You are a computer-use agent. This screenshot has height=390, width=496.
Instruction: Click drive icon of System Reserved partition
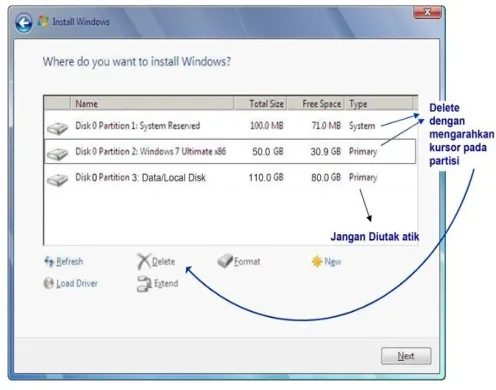(x=58, y=128)
